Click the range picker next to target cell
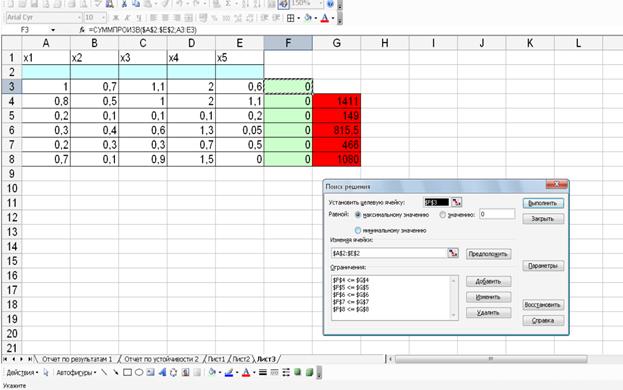623x390 pixels. coord(456,202)
